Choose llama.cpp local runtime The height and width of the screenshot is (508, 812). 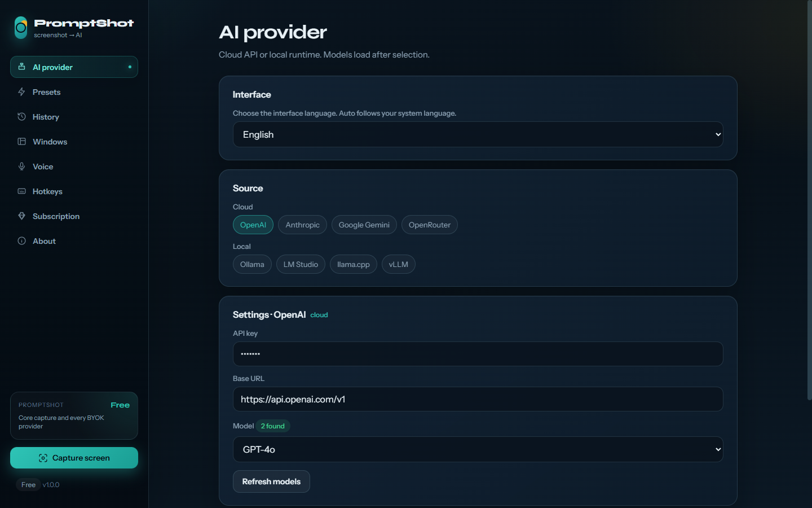[354, 264]
